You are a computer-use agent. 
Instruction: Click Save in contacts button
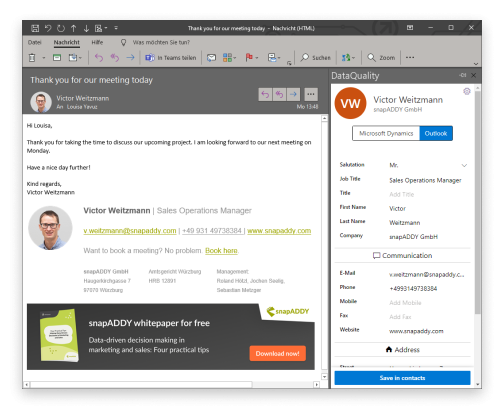(x=402, y=378)
